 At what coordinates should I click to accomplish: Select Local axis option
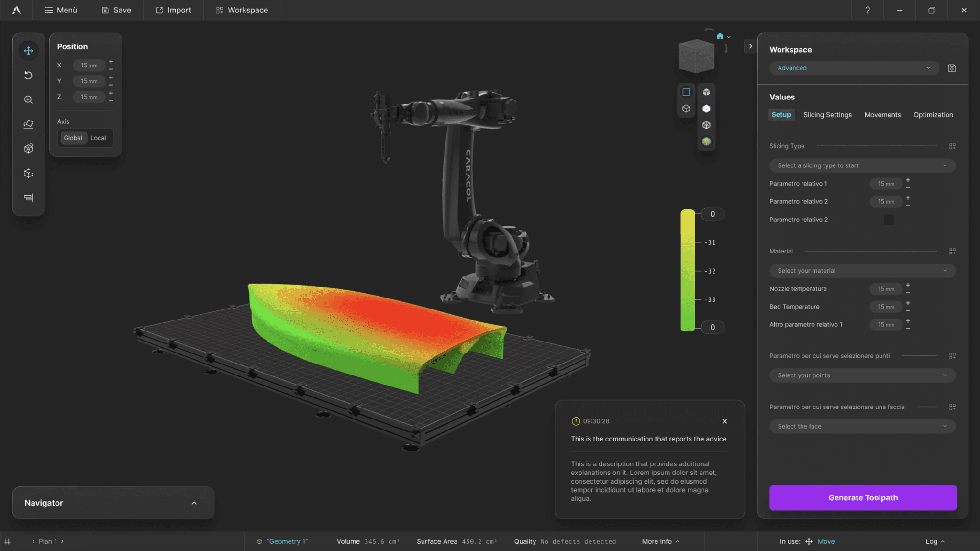(98, 138)
